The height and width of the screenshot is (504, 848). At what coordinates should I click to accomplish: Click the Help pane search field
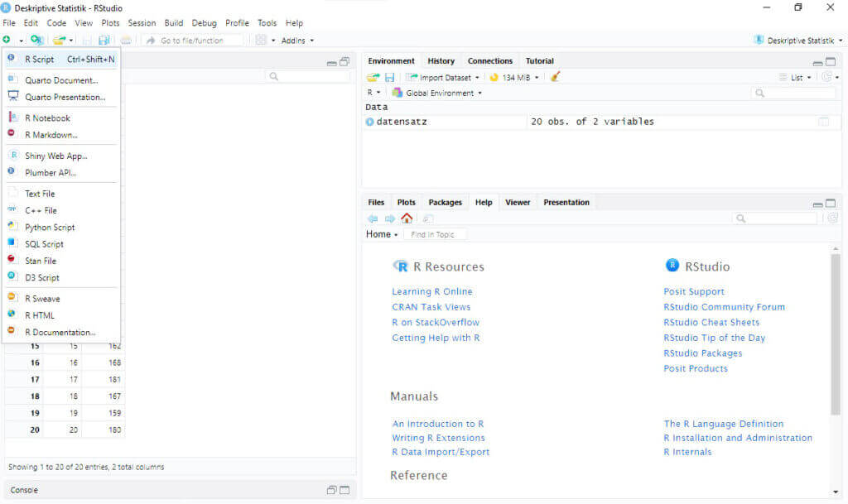774,218
